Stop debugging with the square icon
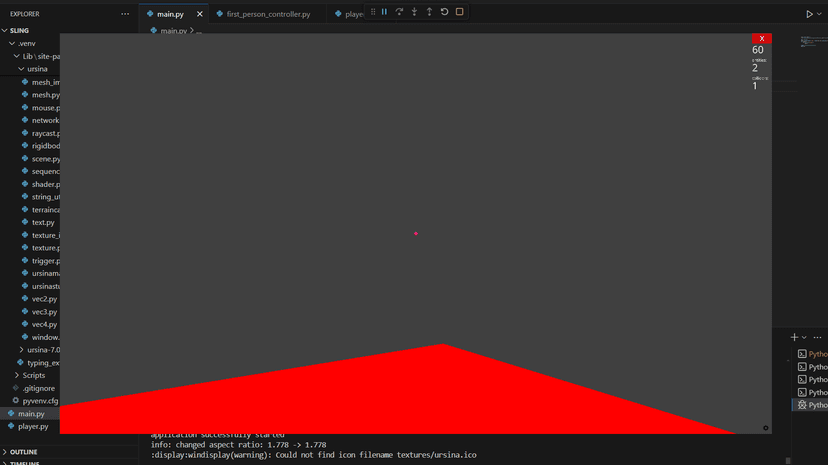This screenshot has width=828, height=465. point(460,12)
